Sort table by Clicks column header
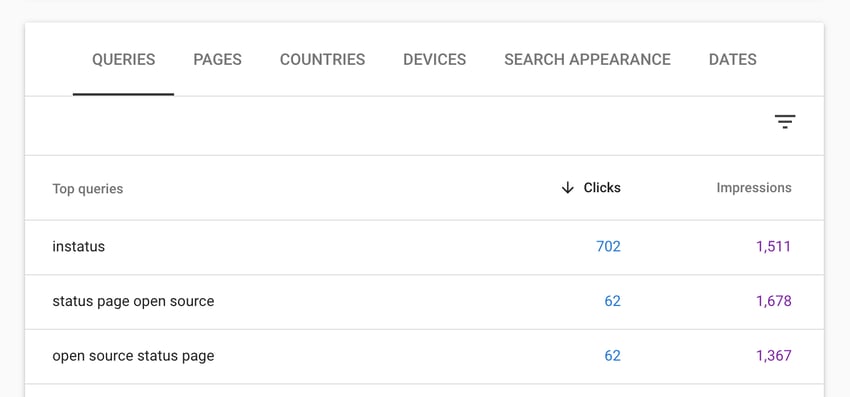This screenshot has width=850, height=397. coord(602,188)
